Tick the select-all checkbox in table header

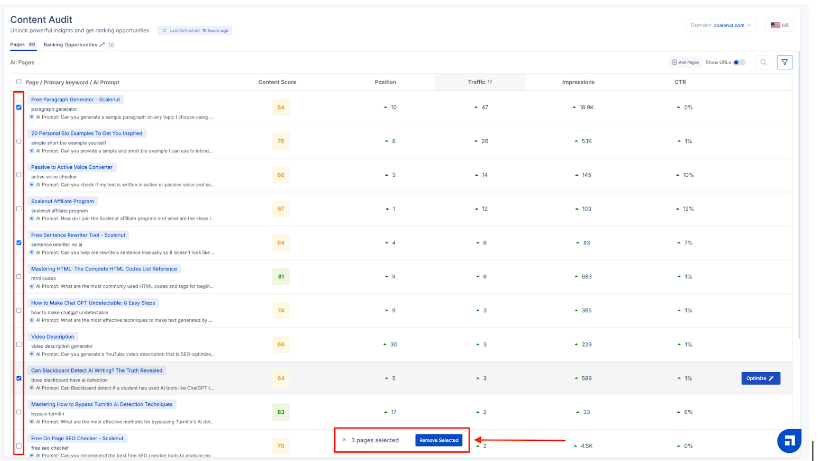click(x=19, y=82)
